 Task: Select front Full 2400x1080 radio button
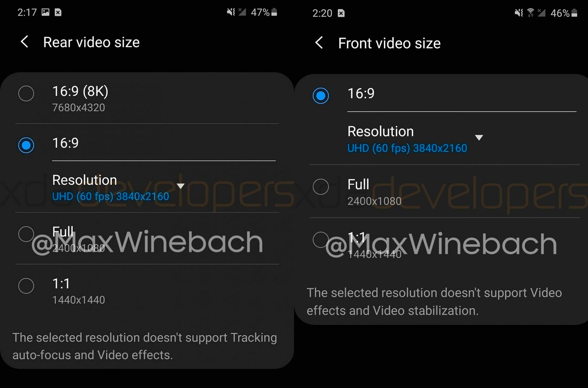point(321,187)
